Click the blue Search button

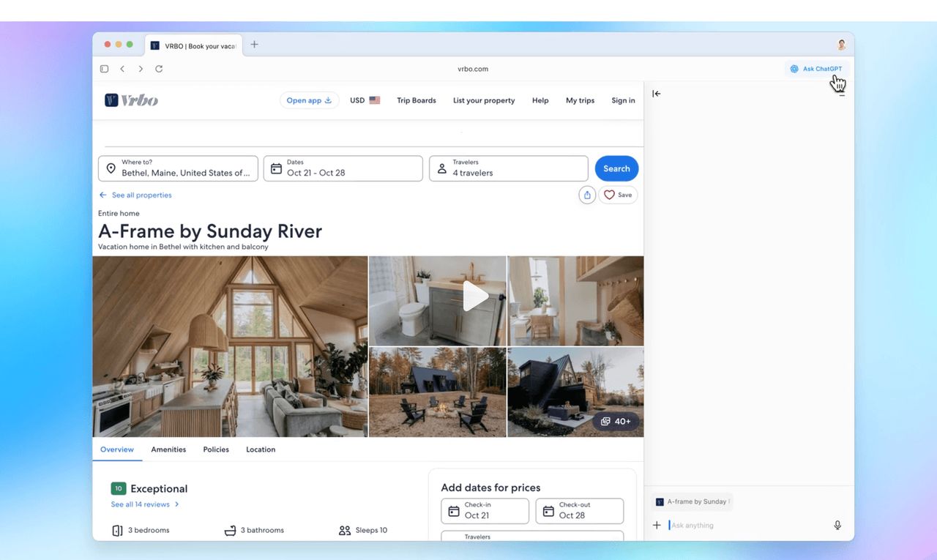point(616,168)
